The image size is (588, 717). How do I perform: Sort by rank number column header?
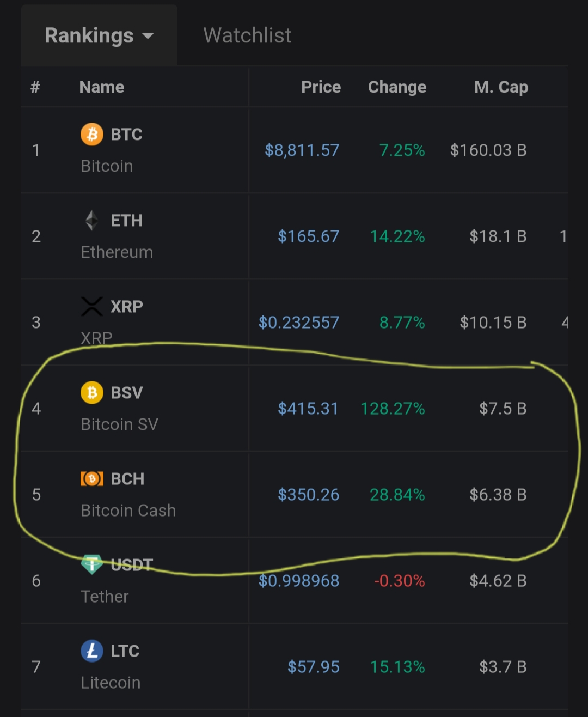(35, 87)
